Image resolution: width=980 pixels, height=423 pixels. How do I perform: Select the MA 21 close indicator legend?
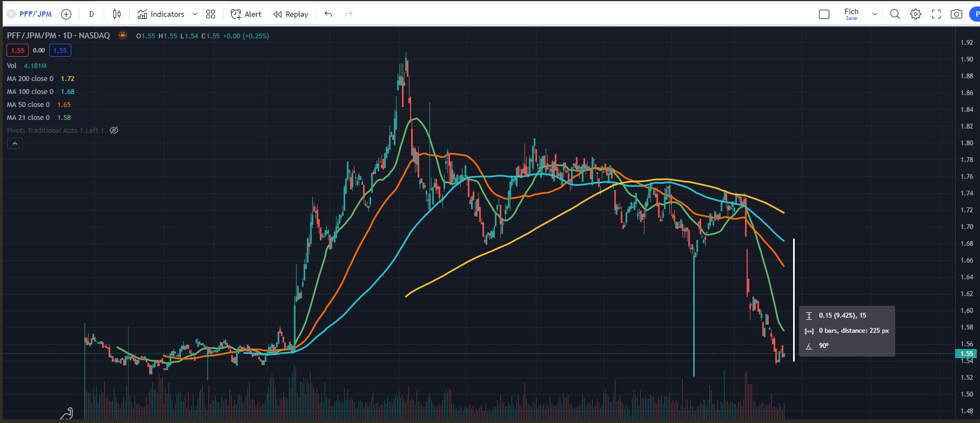(x=38, y=117)
